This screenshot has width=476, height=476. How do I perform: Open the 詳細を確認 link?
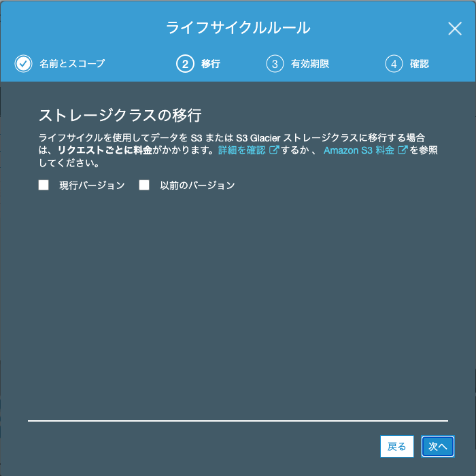pyautogui.click(x=241, y=150)
